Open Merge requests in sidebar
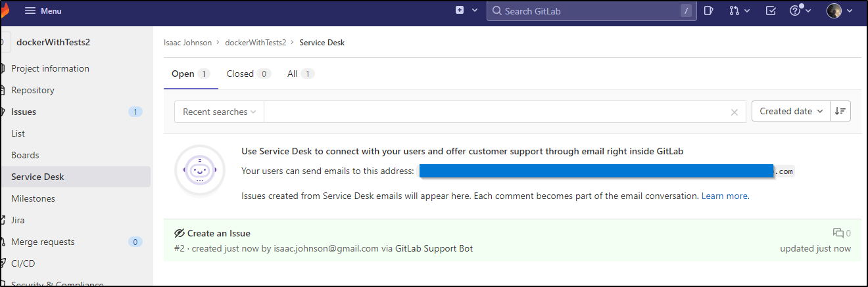 tap(43, 242)
